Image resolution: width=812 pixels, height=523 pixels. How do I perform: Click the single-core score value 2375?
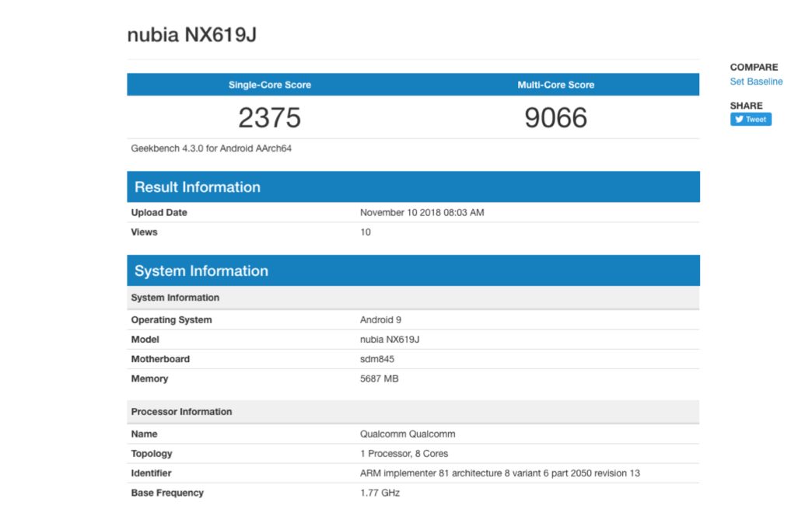point(269,117)
